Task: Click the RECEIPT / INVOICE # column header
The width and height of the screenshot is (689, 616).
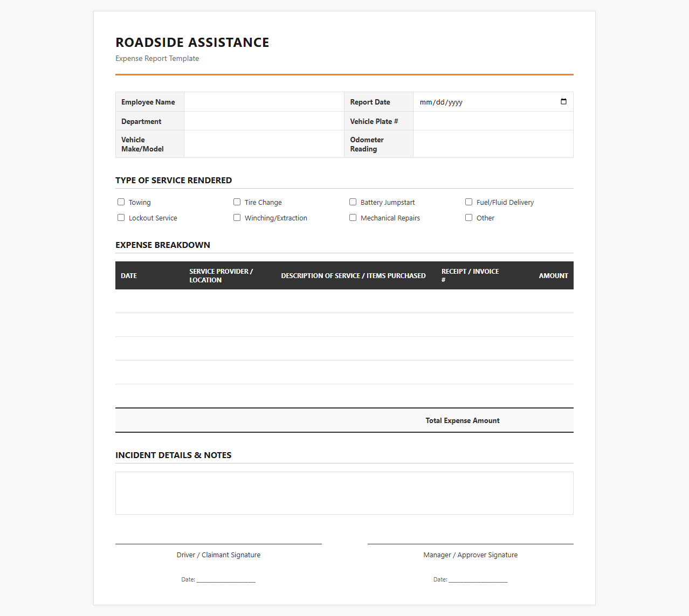Action: (x=470, y=275)
